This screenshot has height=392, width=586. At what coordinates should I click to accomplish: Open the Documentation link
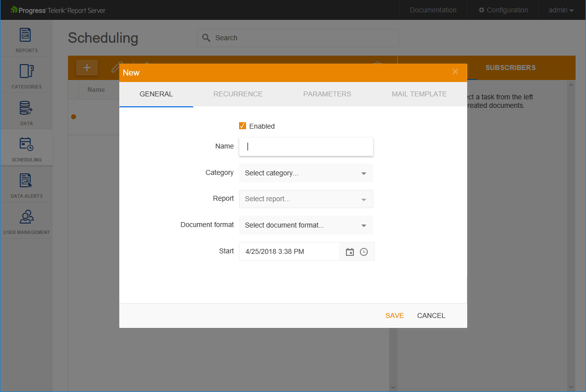coord(433,10)
